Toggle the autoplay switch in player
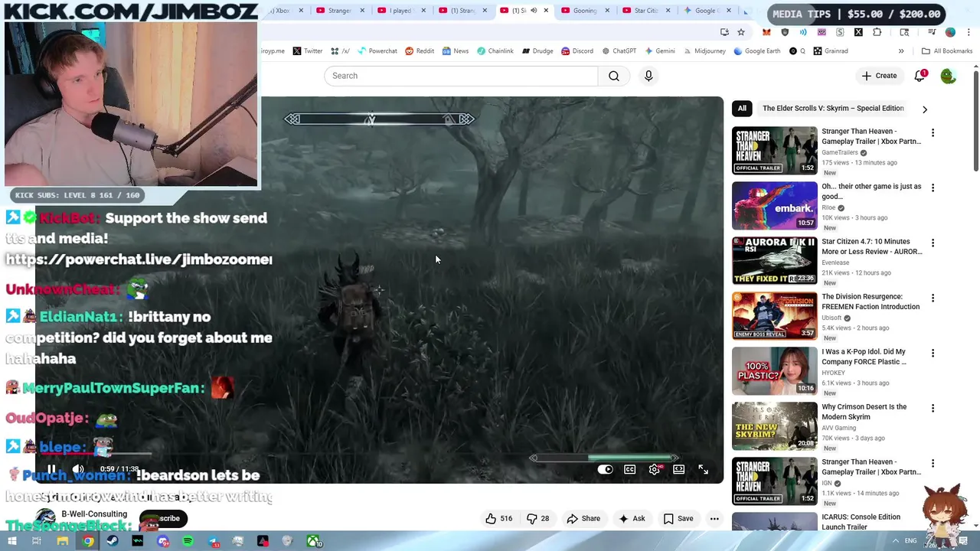The width and height of the screenshot is (980, 551). tap(605, 469)
